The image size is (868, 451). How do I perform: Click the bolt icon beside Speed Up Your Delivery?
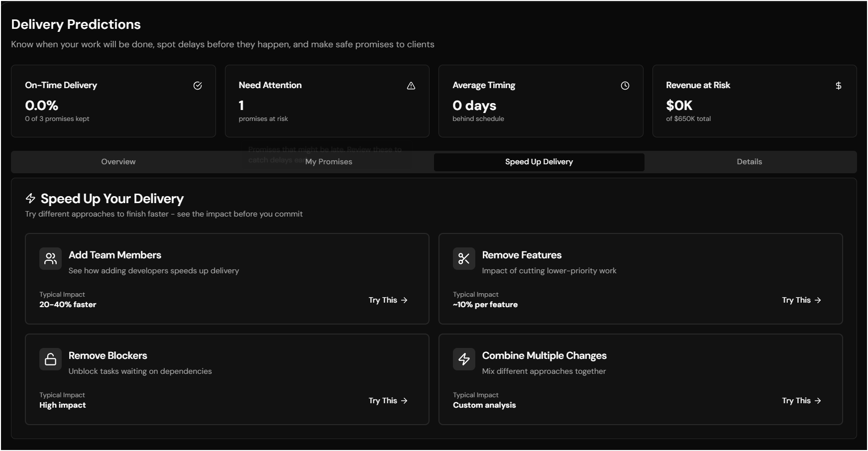30,199
